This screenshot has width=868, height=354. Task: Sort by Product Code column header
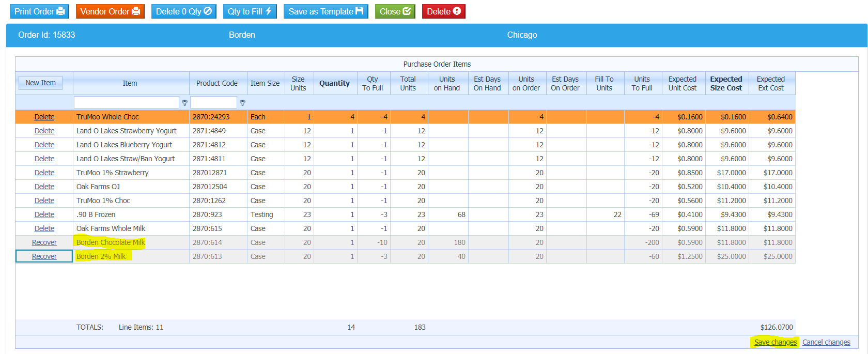217,83
